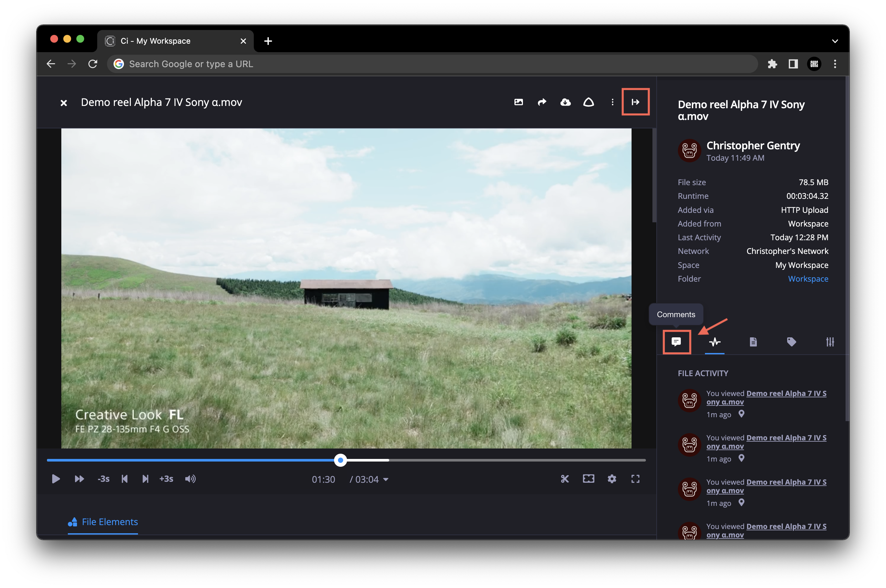Viewport: 886px width, 588px height.
Task: Click the browser address bar
Action: [432, 64]
